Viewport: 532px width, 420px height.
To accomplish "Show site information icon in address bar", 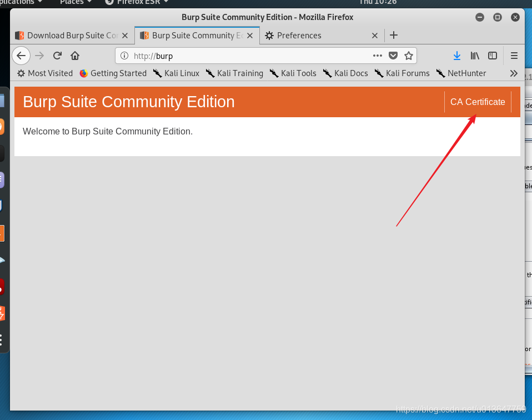I will coord(124,56).
